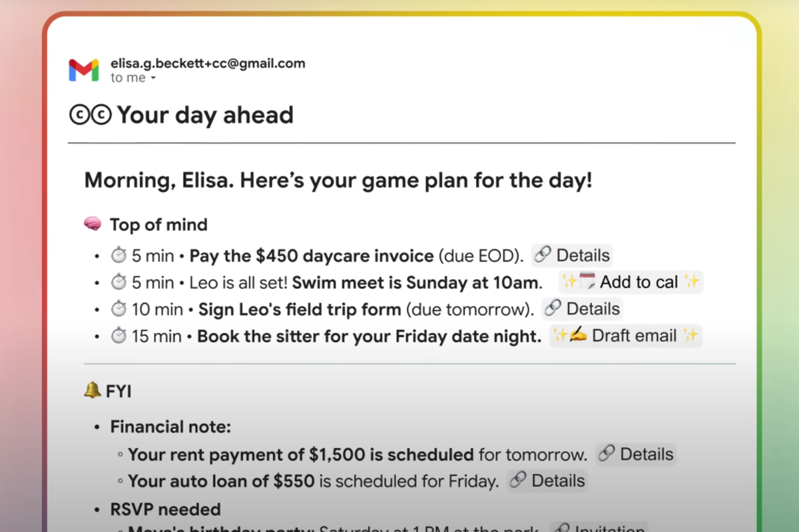Open Details for the $550 auto loan

[547, 481]
